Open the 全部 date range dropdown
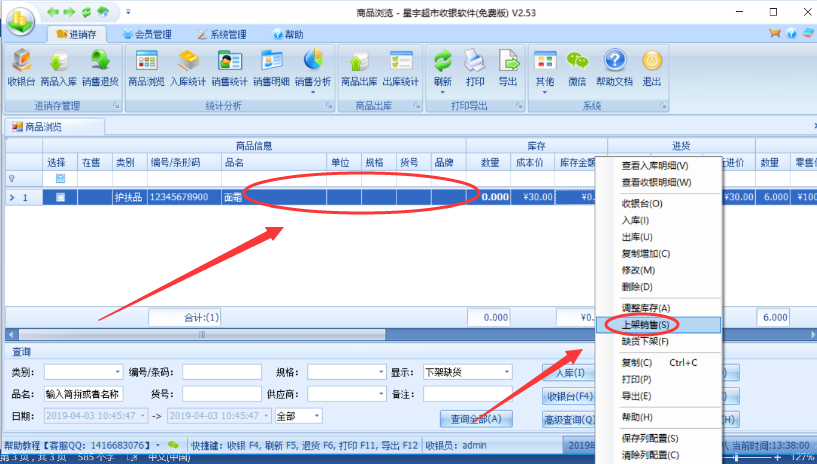Image resolution: width=817 pixels, height=464 pixels. pyautogui.click(x=316, y=416)
